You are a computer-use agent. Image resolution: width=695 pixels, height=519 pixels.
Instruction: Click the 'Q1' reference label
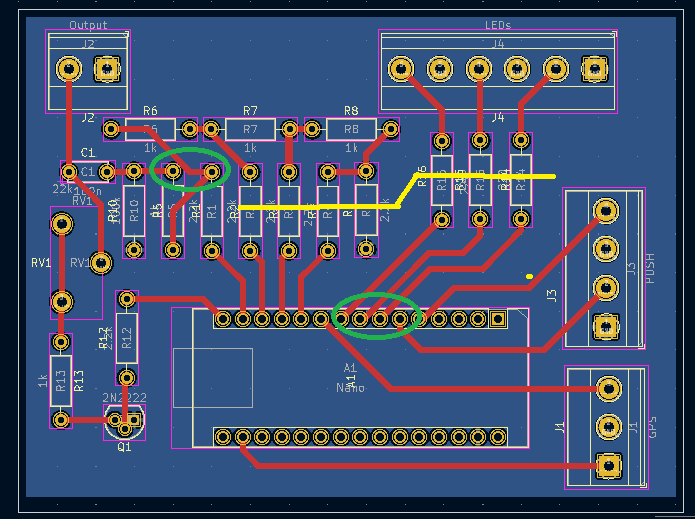[125, 447]
